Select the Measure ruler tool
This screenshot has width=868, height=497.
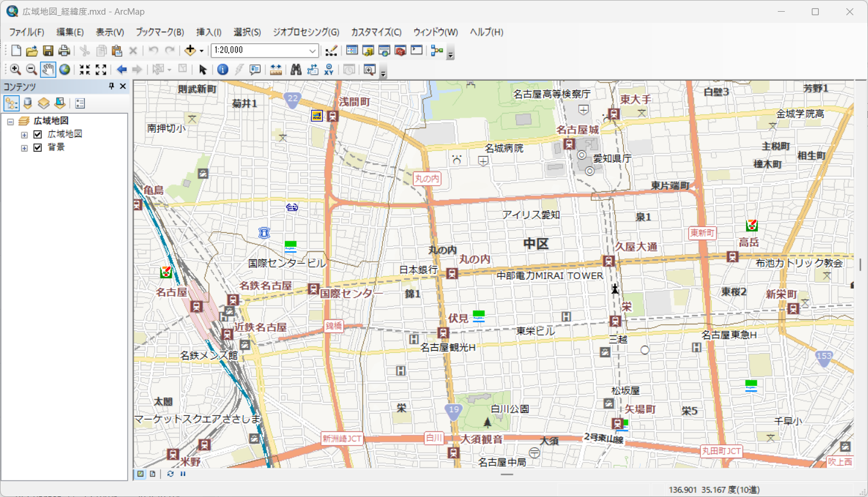(275, 70)
